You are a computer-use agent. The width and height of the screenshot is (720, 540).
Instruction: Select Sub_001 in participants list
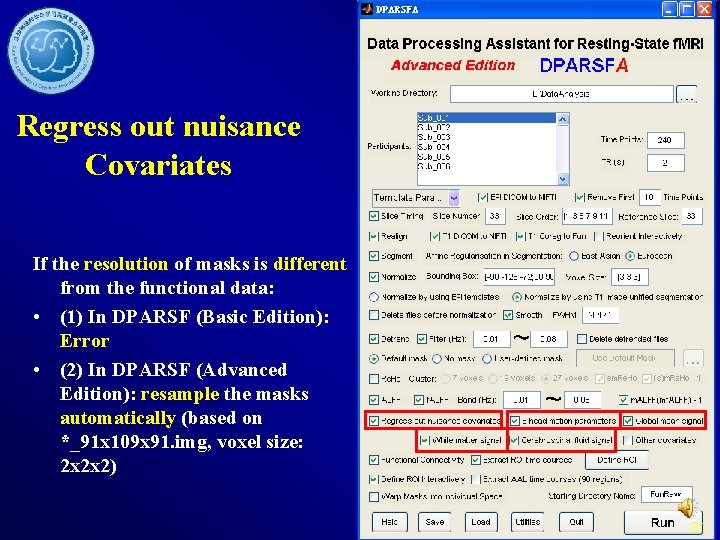(487, 118)
